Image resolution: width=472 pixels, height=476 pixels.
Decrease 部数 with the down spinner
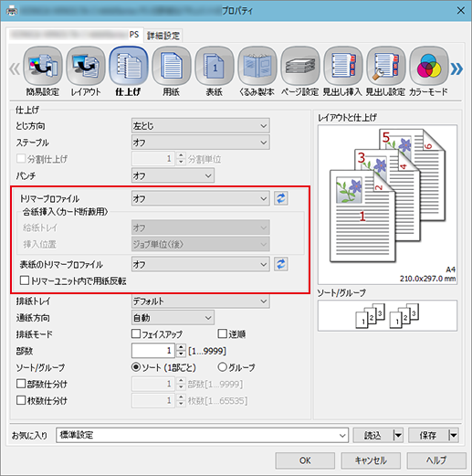tap(181, 354)
